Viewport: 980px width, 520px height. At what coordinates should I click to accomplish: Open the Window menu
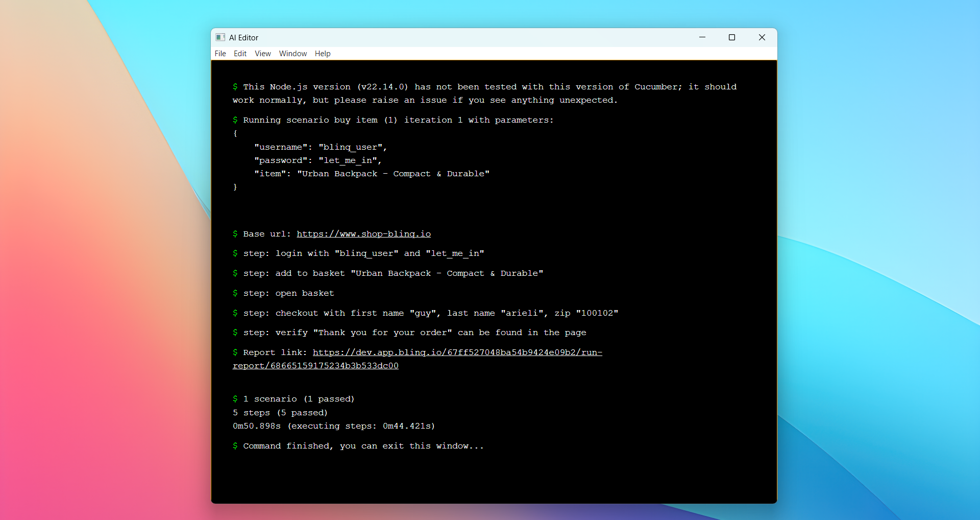(293, 54)
